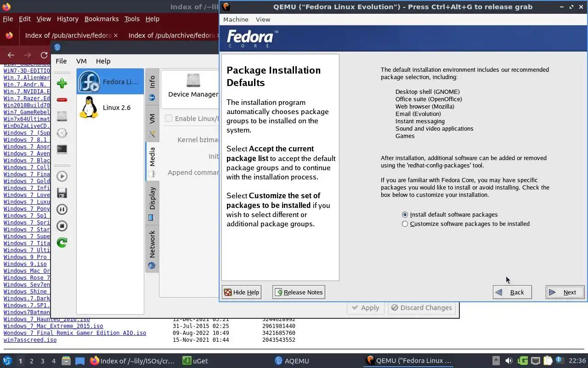Switch to the Info tab in AQEMU
The height and width of the screenshot is (368, 588).
(x=152, y=87)
